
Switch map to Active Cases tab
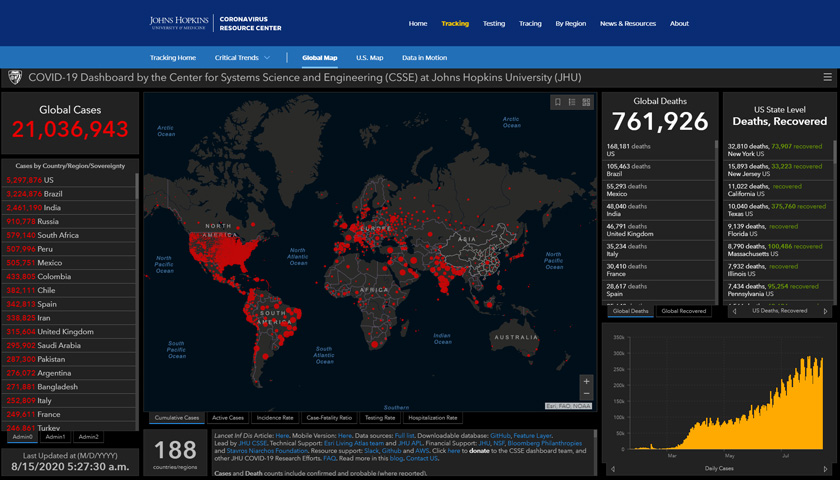pos(228,418)
